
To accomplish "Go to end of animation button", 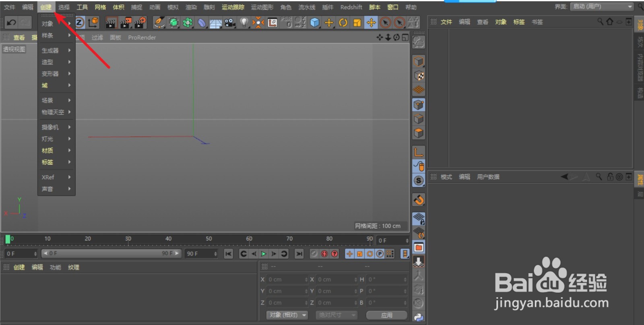I will pyautogui.click(x=299, y=254).
